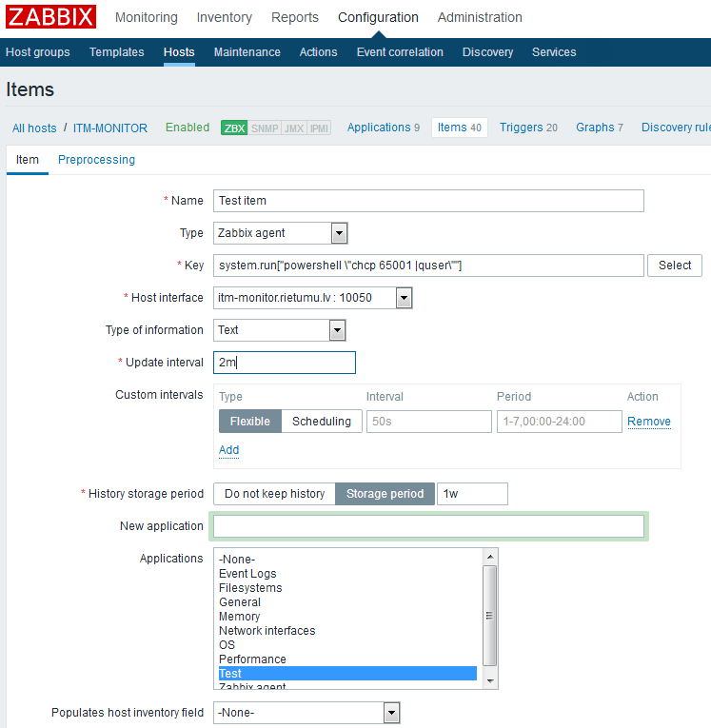The height and width of the screenshot is (728, 711).
Task: Go to Actions submenu
Action: coord(318,52)
